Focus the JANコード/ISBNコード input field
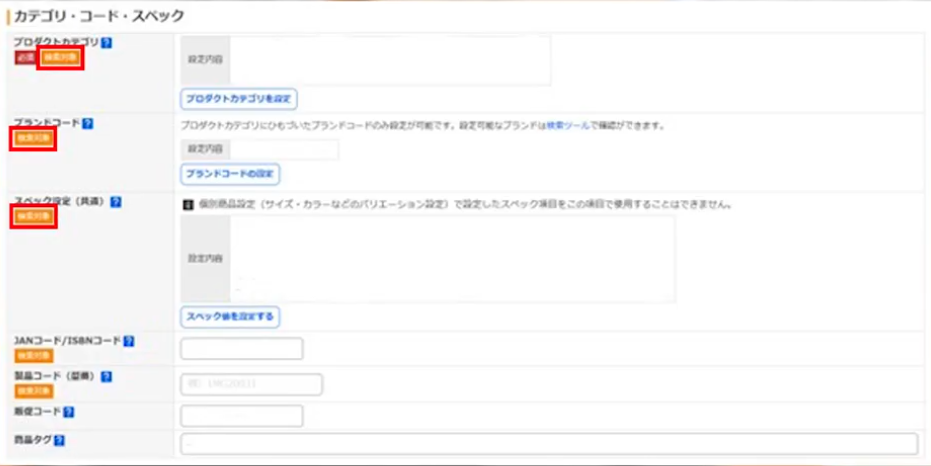Viewport: 931px width, 466px height. [x=241, y=349]
